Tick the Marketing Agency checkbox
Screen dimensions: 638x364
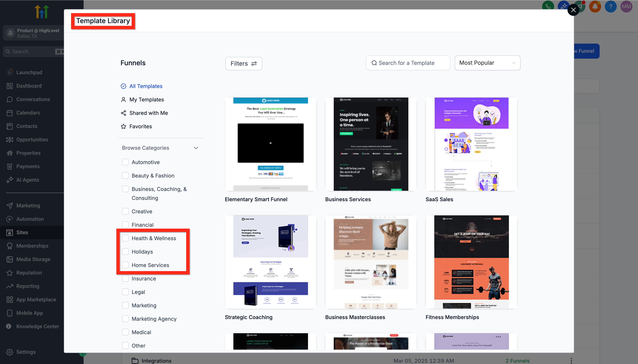coord(125,319)
